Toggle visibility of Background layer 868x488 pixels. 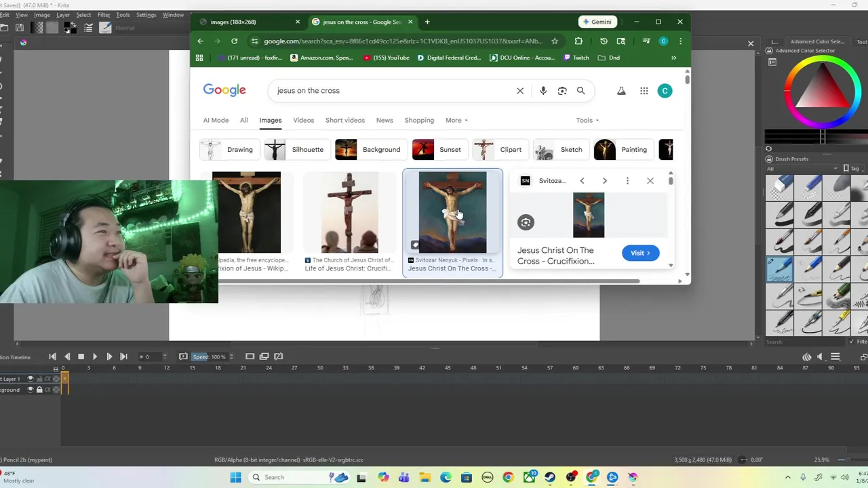click(30, 390)
